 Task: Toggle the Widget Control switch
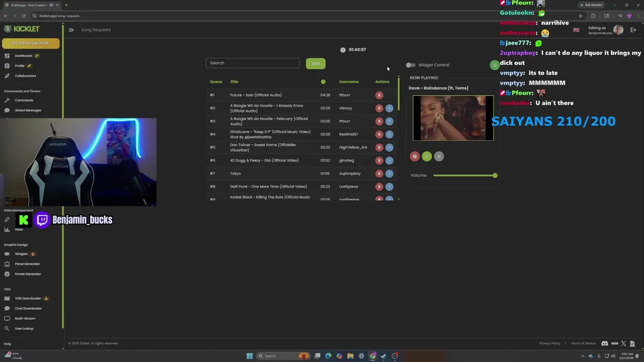pos(411,65)
